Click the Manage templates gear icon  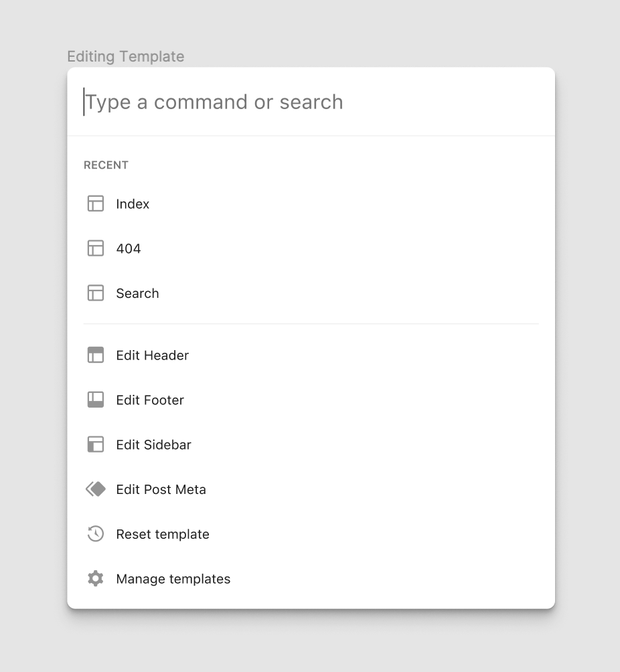click(95, 578)
